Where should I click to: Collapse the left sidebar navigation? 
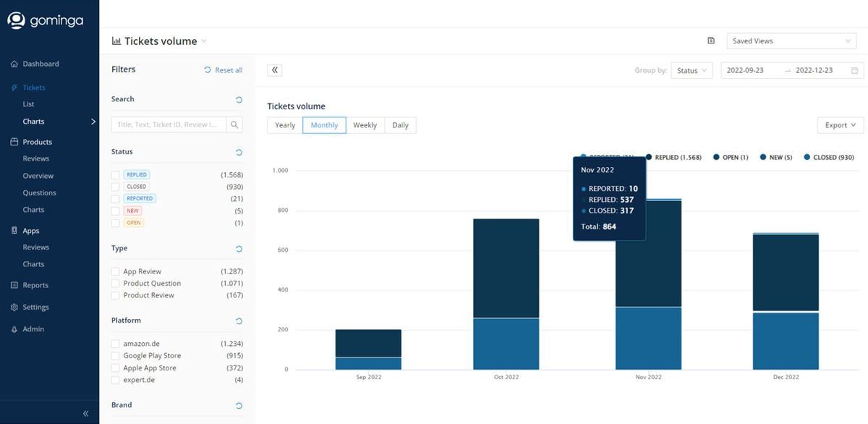(85, 413)
